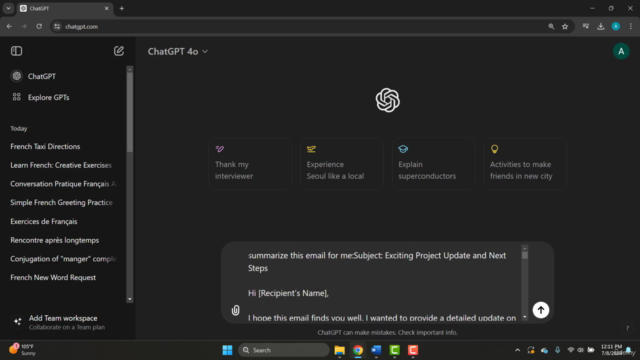Go back with the browser back arrow
Image resolution: width=640 pixels, height=360 pixels.
click(9, 27)
